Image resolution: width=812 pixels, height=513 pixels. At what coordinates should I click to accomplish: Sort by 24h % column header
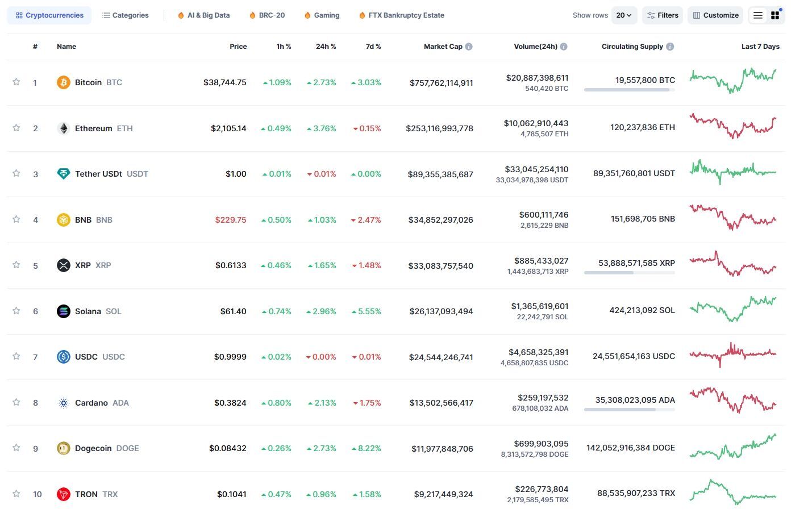(x=326, y=47)
